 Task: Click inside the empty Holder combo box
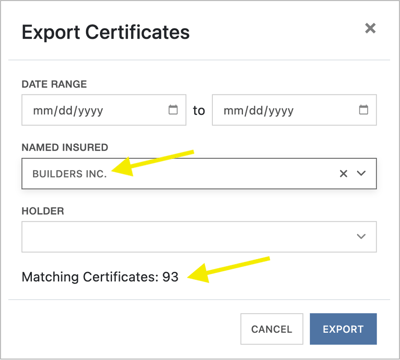199,237
